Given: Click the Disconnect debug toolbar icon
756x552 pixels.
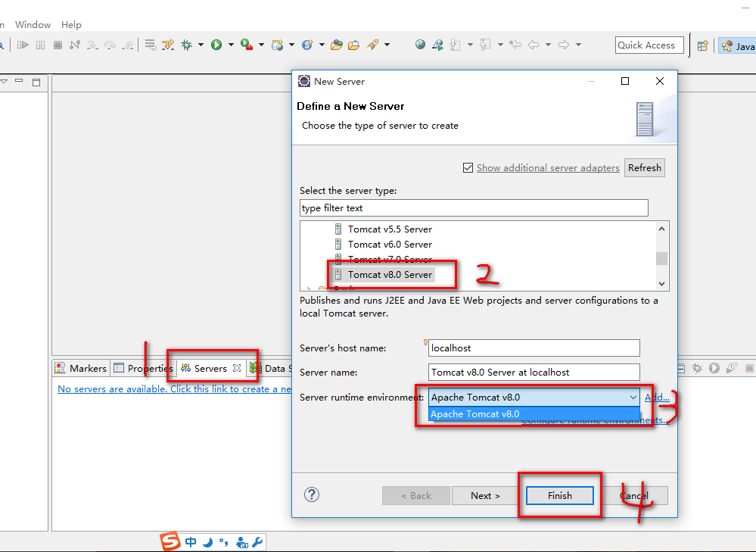Looking at the screenshot, I should tap(75, 45).
